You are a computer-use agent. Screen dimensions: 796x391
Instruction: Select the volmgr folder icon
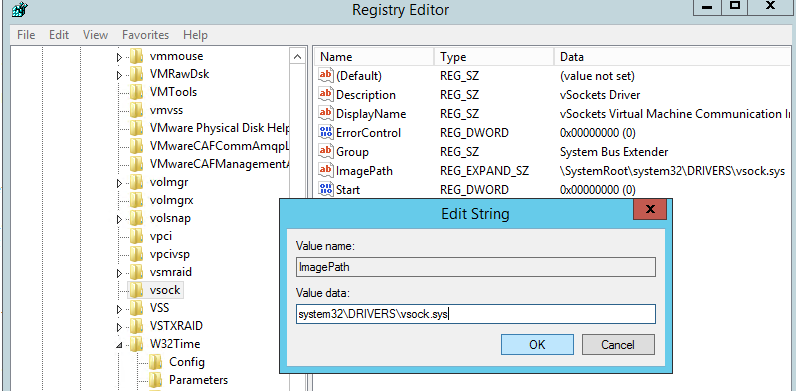[x=136, y=182]
